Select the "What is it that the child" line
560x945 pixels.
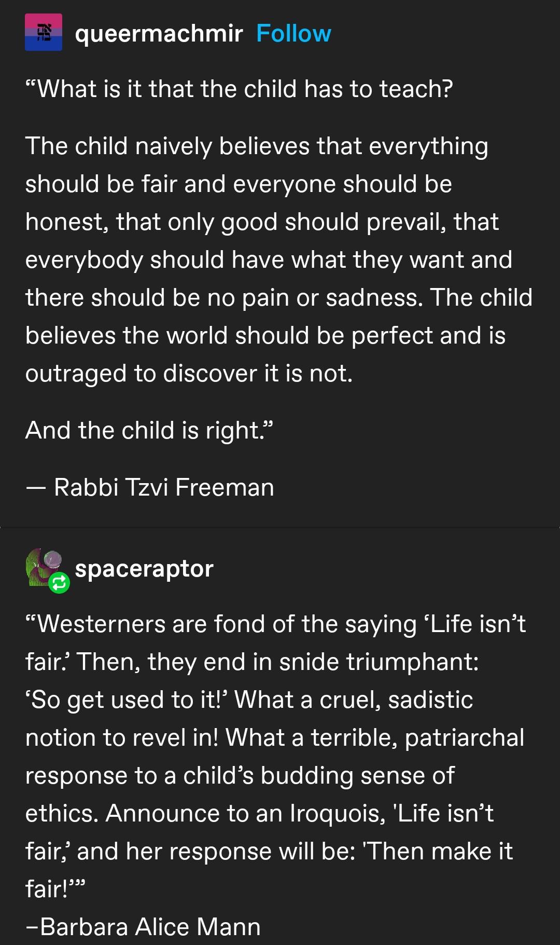pyautogui.click(x=239, y=89)
